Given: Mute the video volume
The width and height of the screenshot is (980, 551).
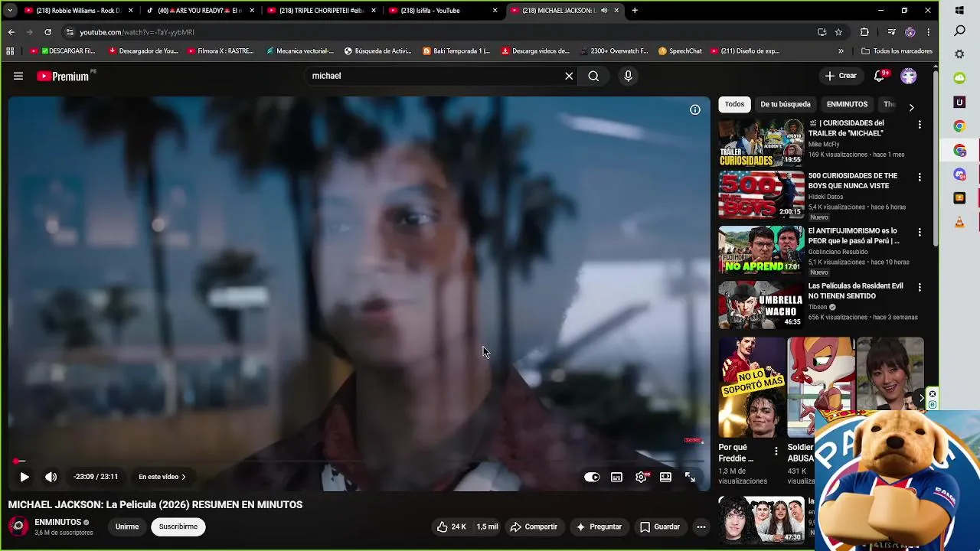Looking at the screenshot, I should (51, 477).
